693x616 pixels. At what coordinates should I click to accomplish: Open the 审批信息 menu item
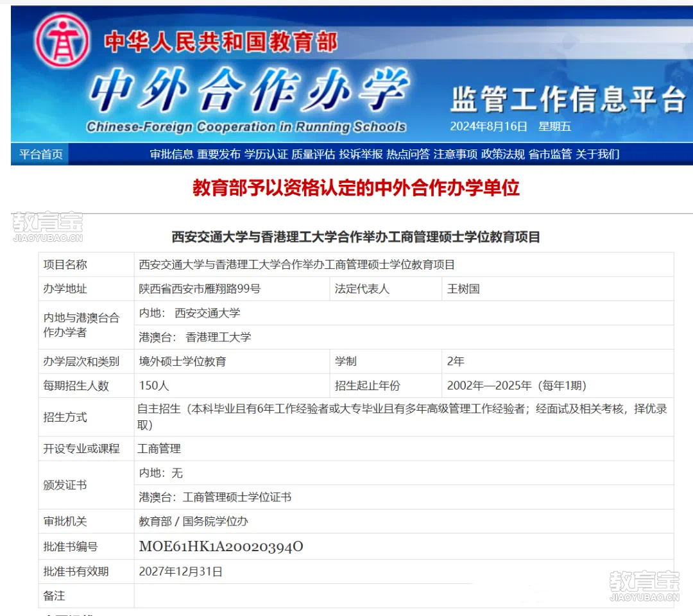point(171,154)
